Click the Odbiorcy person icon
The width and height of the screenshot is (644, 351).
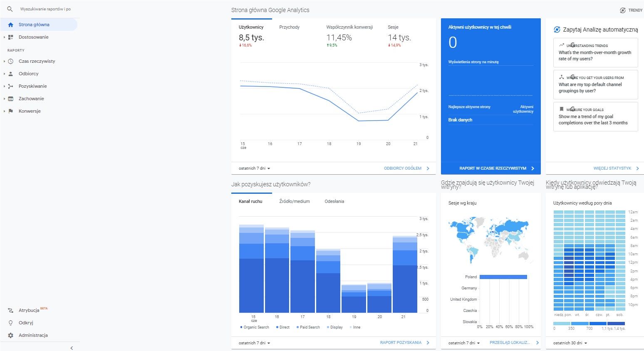[x=11, y=74]
